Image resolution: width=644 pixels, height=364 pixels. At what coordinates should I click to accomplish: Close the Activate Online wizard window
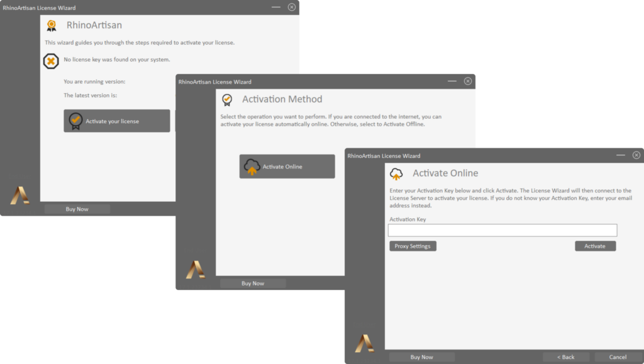pos(636,155)
